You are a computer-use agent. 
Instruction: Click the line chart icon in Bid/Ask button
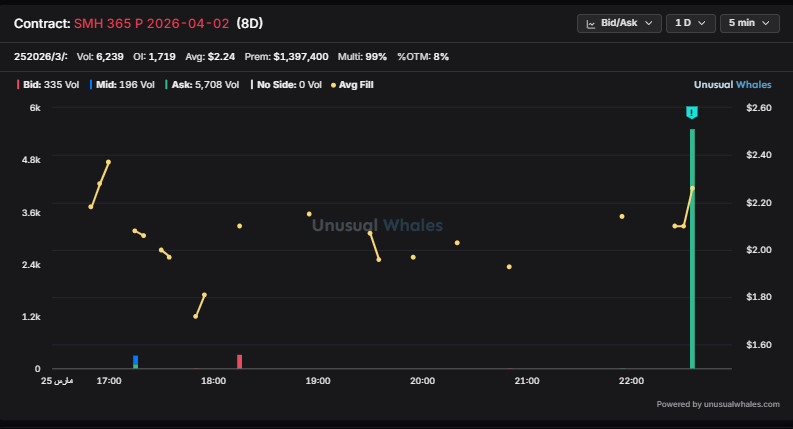(590, 24)
